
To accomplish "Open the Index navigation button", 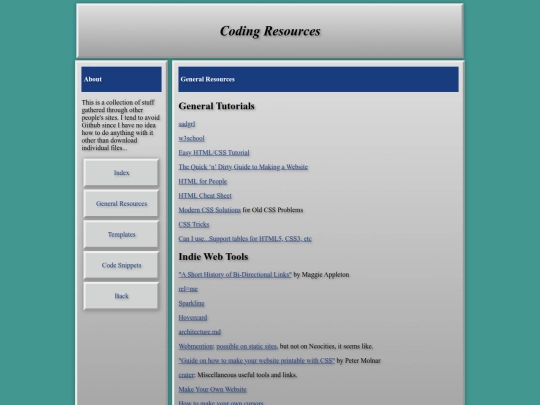I will coord(121,173).
